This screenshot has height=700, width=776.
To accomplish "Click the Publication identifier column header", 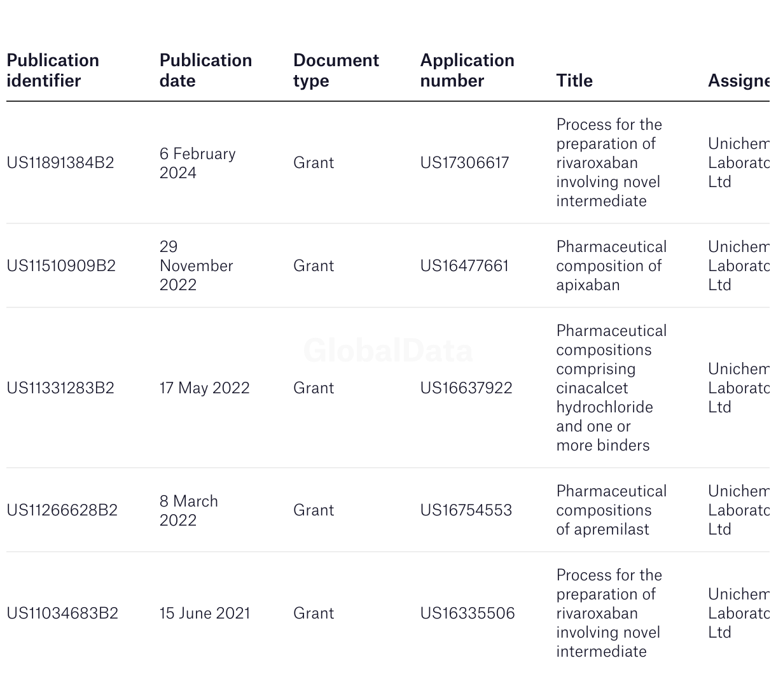I will point(53,71).
